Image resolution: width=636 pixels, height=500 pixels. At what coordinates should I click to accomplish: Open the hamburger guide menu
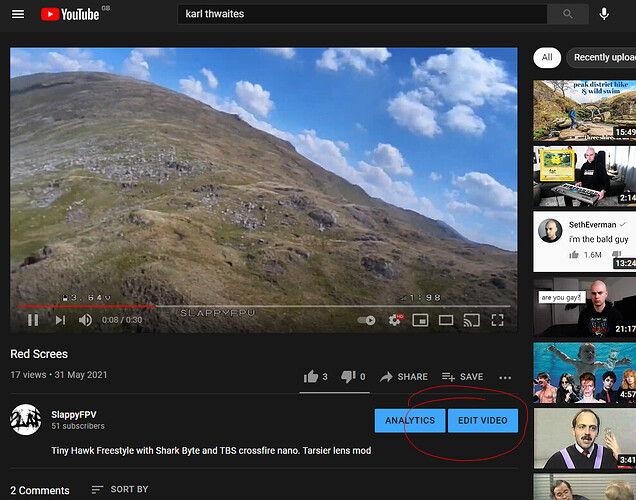click(x=18, y=14)
